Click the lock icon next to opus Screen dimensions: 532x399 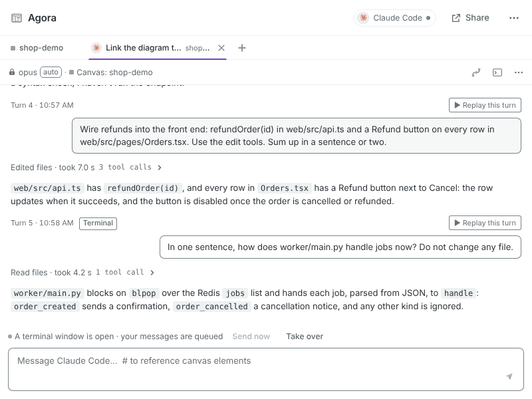[12, 72]
